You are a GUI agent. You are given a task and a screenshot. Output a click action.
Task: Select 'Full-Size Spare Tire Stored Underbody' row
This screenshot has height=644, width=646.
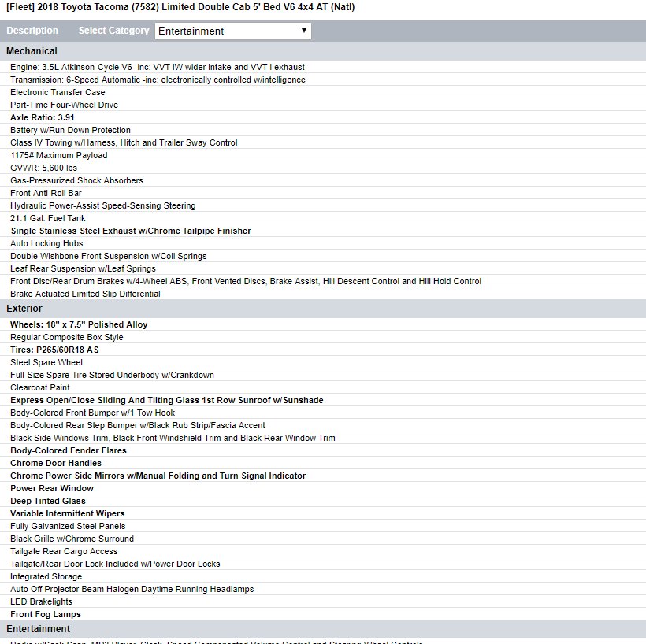pos(323,375)
